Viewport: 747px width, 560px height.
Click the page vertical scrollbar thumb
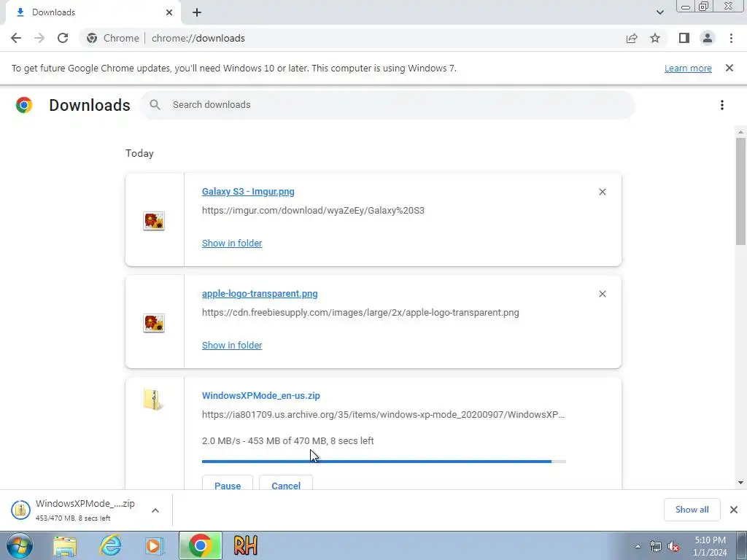[740, 192]
